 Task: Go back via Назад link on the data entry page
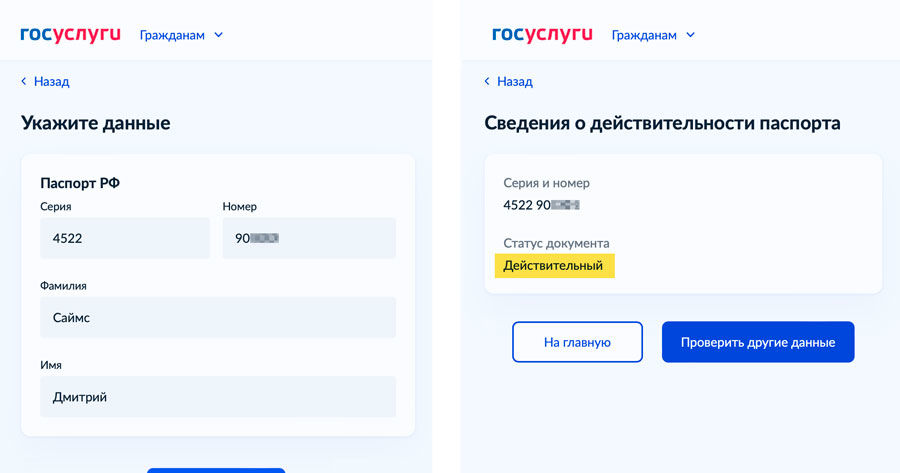(51, 82)
